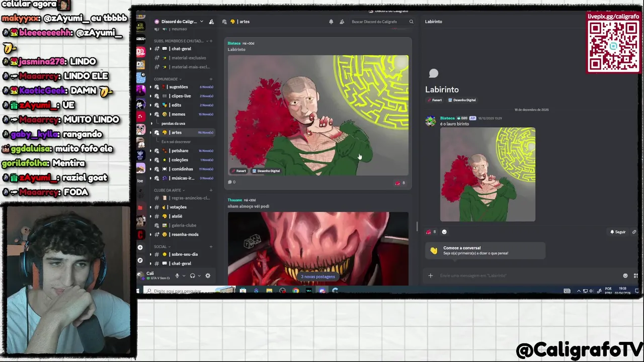Viewport: 644px width, 362px height.
Task: Click Seguir to follow the Labirinto post
Action: (x=618, y=232)
